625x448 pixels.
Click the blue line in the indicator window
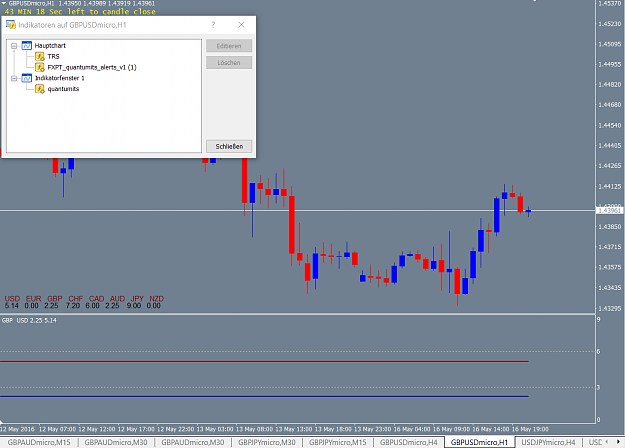tap(264, 397)
